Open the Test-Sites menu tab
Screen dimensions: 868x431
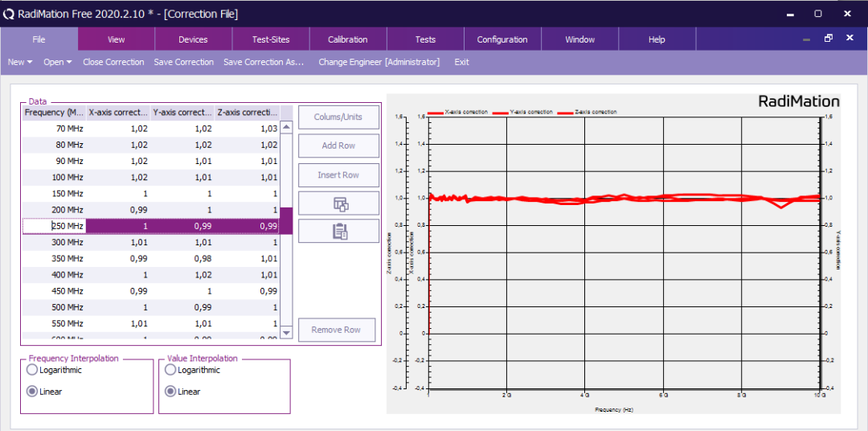click(x=271, y=39)
